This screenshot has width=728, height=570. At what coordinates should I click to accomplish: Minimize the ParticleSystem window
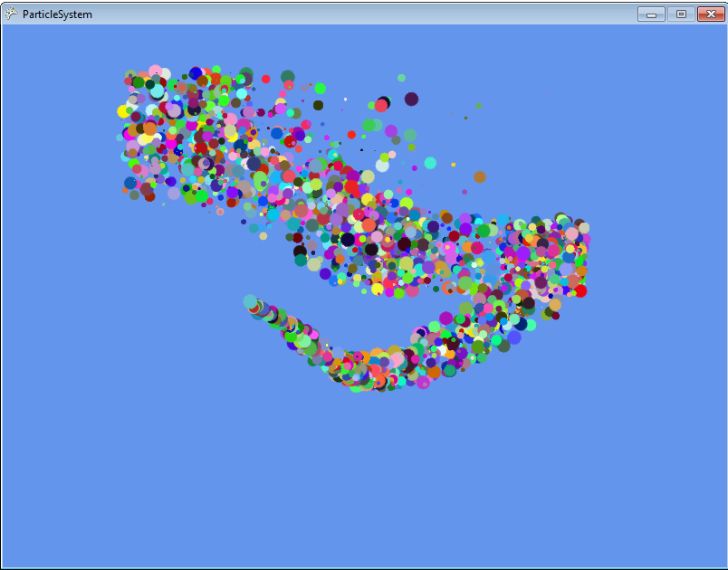(650, 14)
